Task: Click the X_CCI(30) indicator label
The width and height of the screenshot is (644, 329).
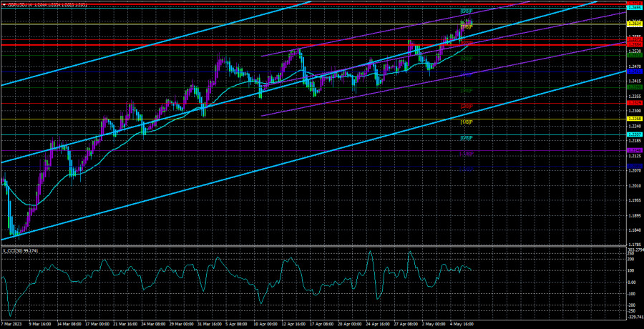Action: point(21,250)
